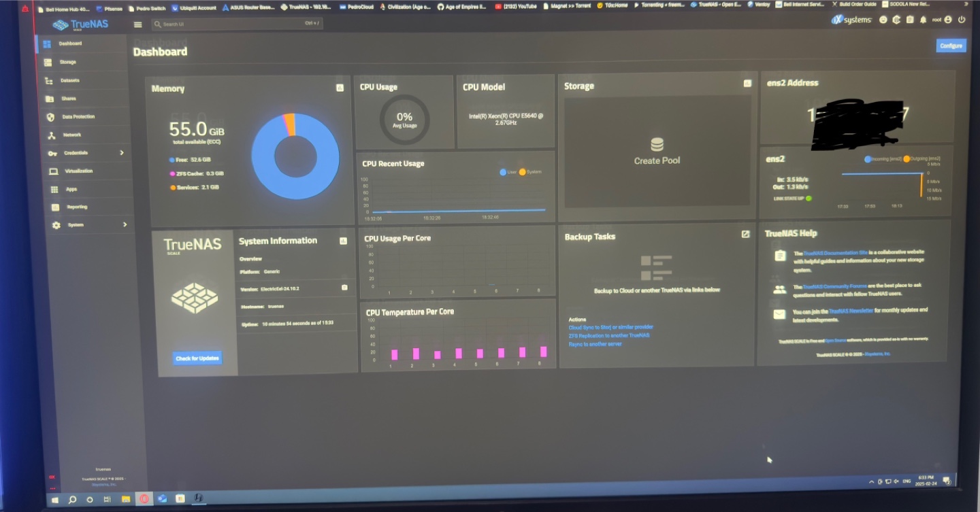Show more bookmarks with the overflow chevron
This screenshot has width=980, height=512.
click(x=966, y=4)
